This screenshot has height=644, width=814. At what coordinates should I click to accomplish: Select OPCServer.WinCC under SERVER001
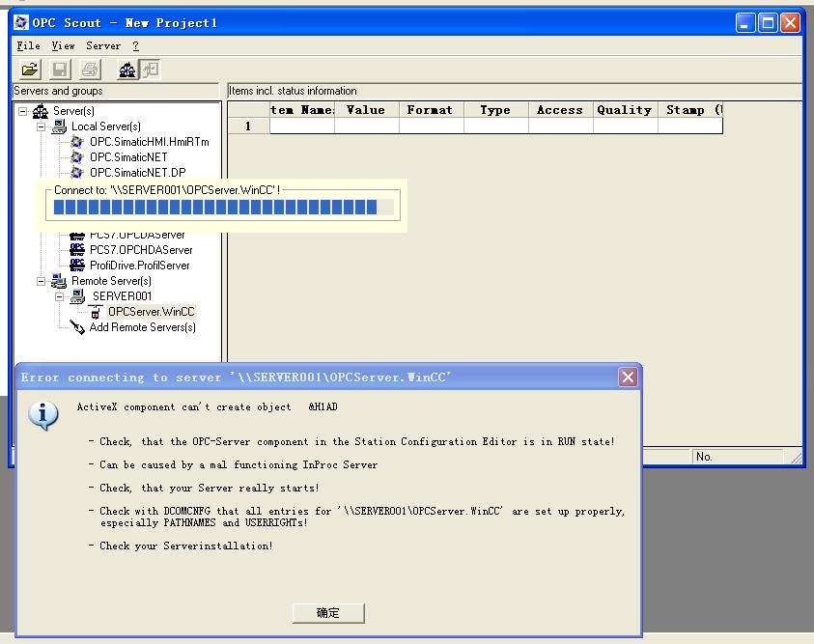[x=151, y=311]
